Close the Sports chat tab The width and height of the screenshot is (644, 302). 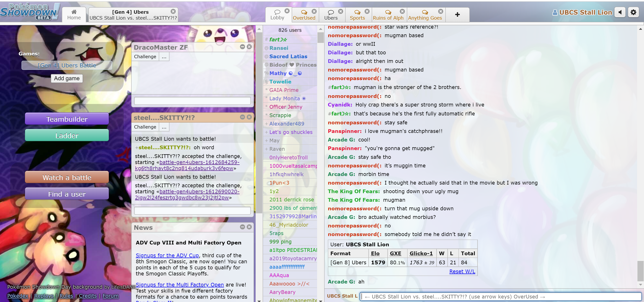coord(367,11)
